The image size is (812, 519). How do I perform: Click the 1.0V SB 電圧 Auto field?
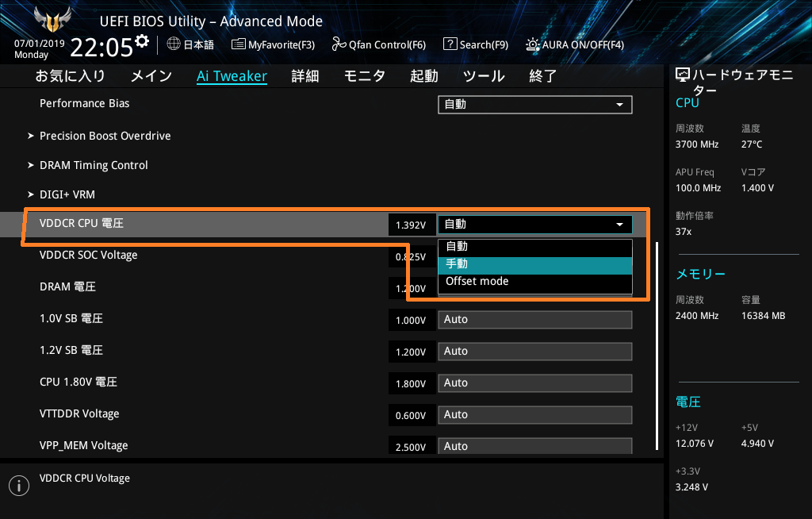point(535,319)
